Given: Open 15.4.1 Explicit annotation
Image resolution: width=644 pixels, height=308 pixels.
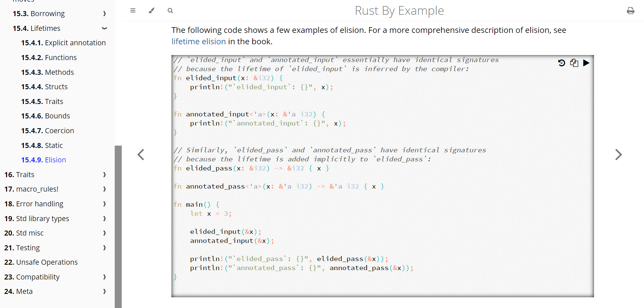Looking at the screenshot, I should [x=63, y=43].
